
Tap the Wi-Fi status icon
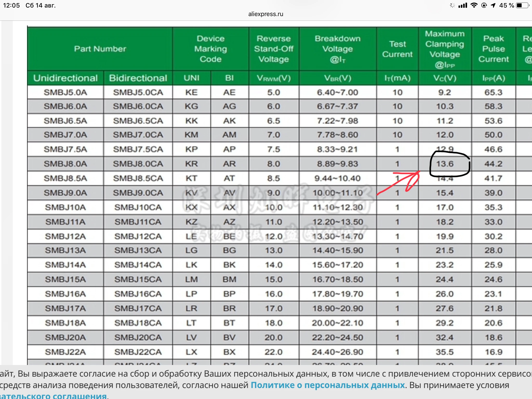(474, 5)
